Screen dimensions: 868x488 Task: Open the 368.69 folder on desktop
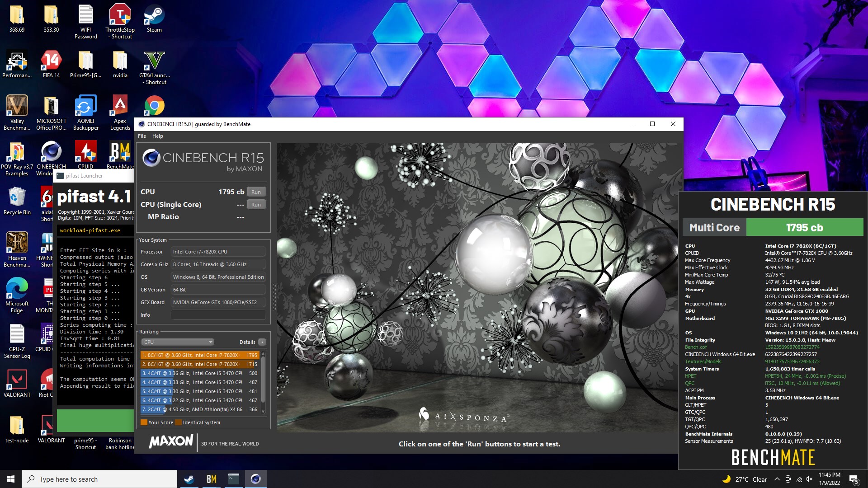[17, 19]
